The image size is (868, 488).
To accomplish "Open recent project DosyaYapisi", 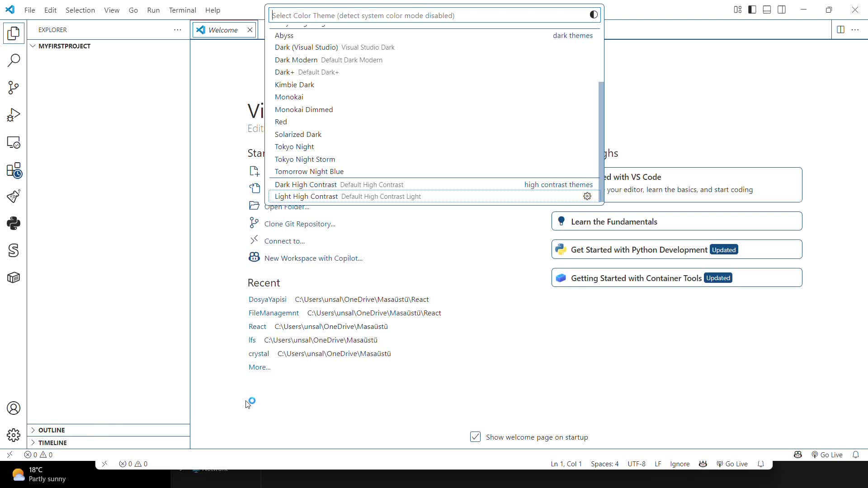I will coord(268,299).
